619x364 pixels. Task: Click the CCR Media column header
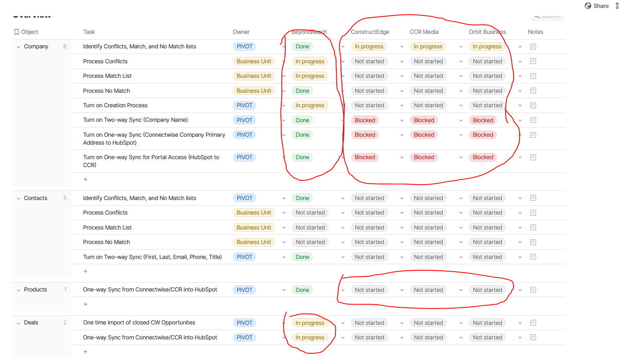click(424, 32)
